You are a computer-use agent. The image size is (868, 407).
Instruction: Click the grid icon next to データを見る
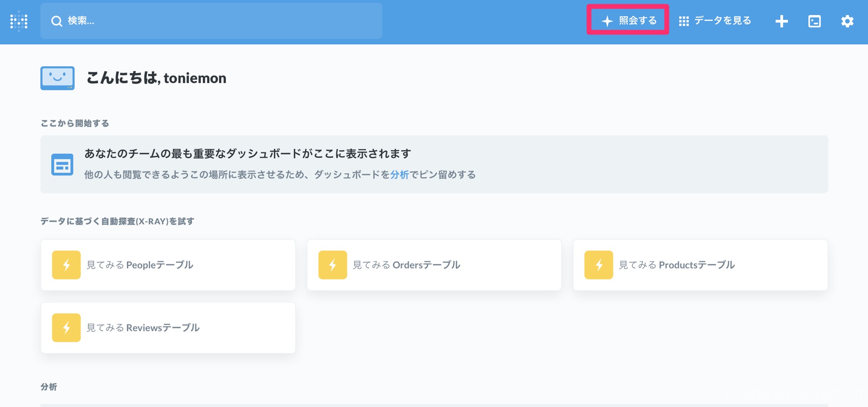[x=683, y=20]
